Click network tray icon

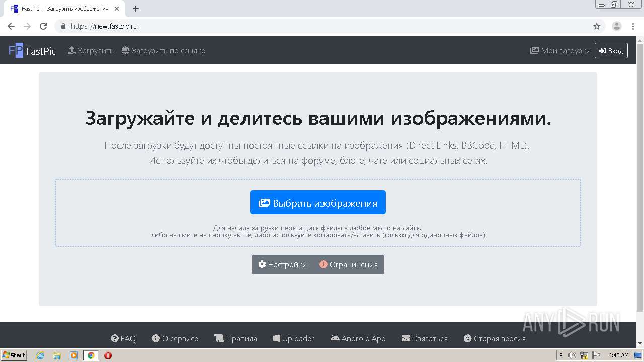[x=584, y=355]
